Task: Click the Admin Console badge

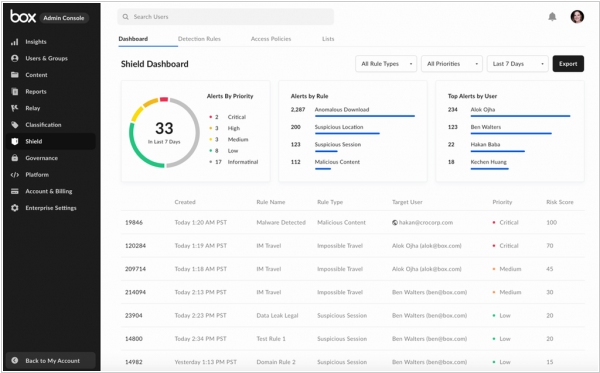Action: point(64,18)
